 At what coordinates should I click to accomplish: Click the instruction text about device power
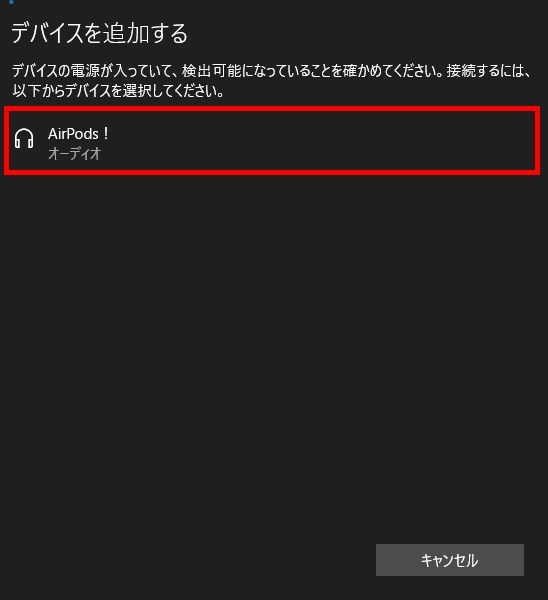point(272,81)
